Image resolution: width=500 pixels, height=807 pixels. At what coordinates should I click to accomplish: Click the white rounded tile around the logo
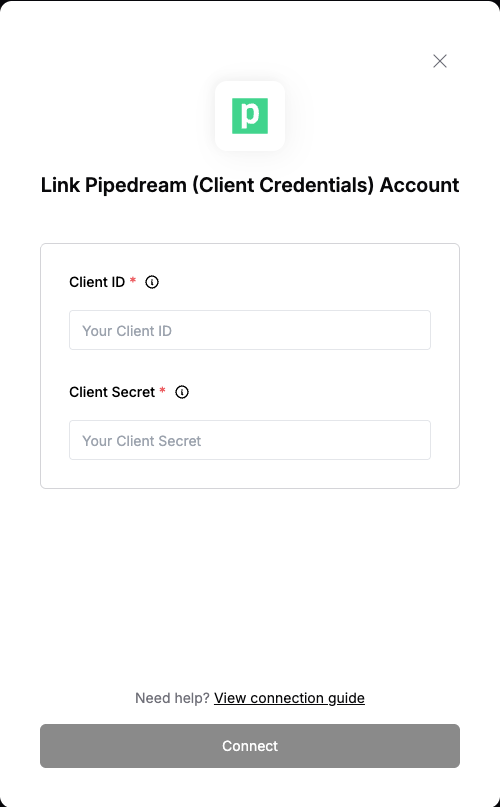pos(250,116)
